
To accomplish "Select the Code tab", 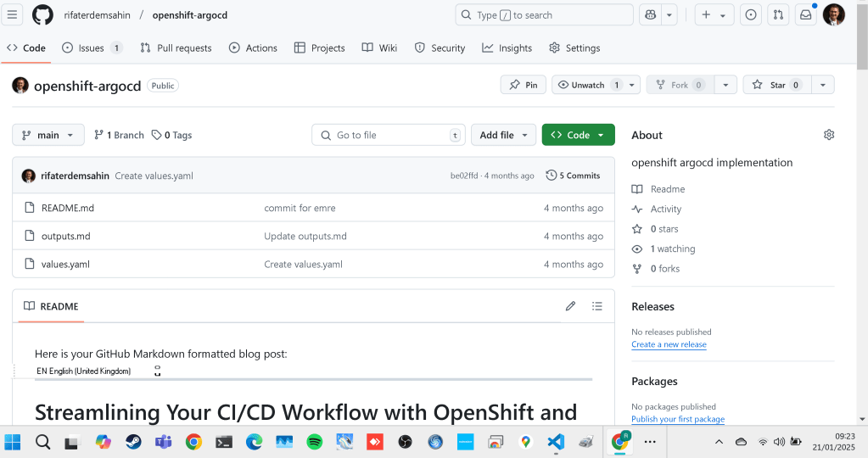I will 26,48.
